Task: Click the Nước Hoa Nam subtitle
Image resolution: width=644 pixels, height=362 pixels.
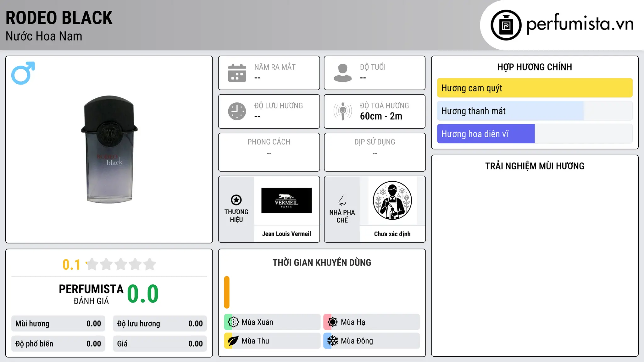Action: tap(44, 36)
